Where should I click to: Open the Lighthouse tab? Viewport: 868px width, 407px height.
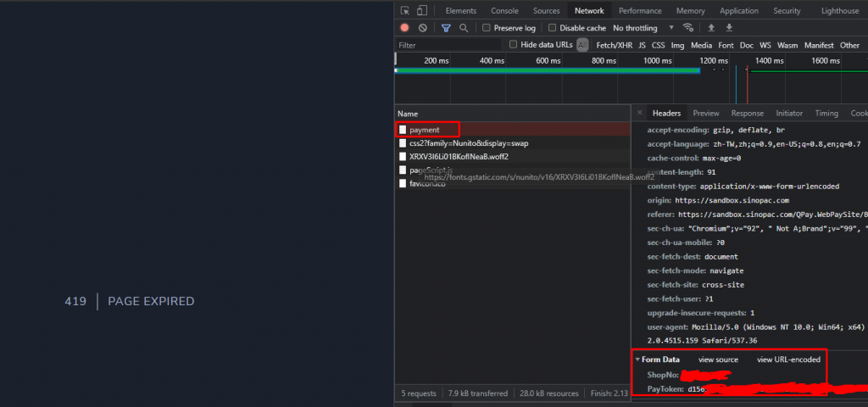tap(840, 10)
